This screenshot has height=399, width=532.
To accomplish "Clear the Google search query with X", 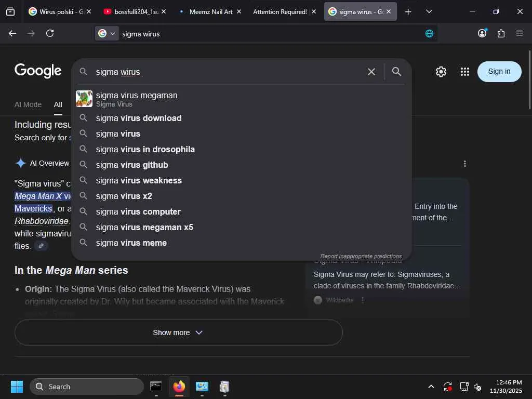I will [371, 72].
